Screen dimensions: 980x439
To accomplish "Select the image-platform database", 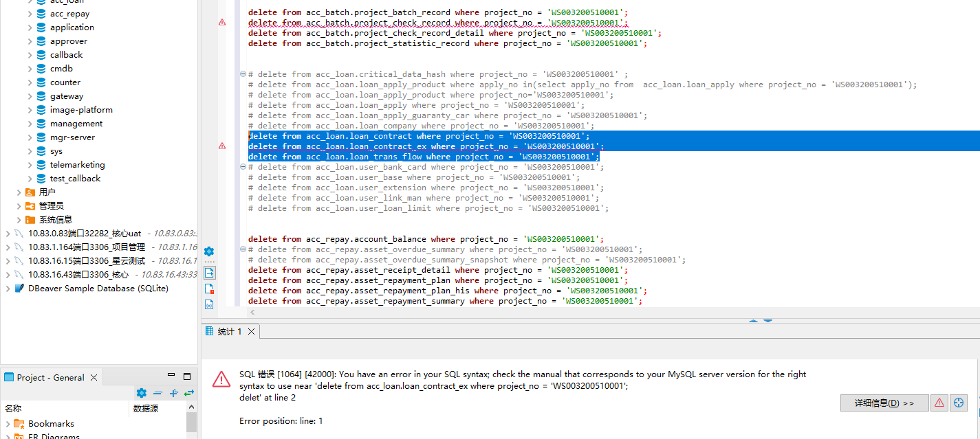I will point(81,110).
